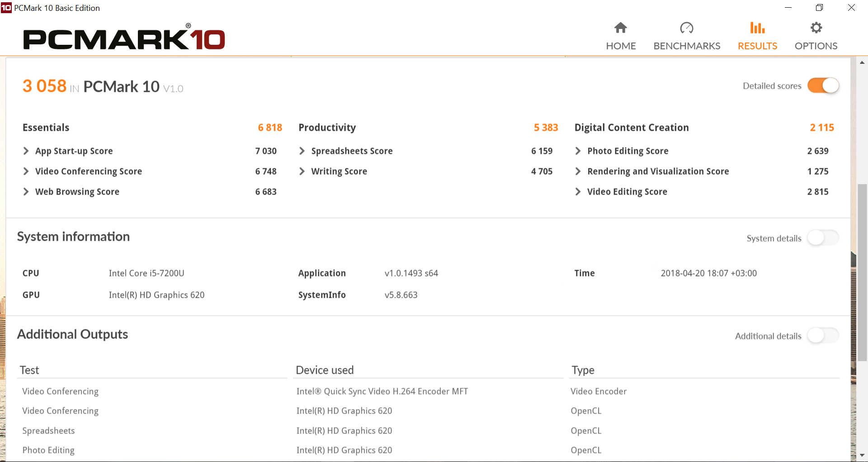
Task: Restore down the PCMark 10 window
Action: click(819, 8)
